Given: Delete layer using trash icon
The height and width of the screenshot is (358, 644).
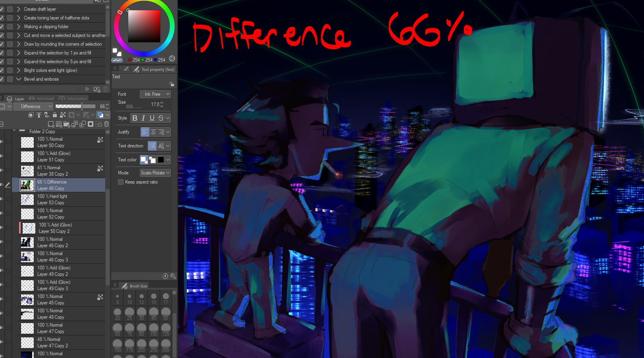Looking at the screenshot, I should 106,124.
